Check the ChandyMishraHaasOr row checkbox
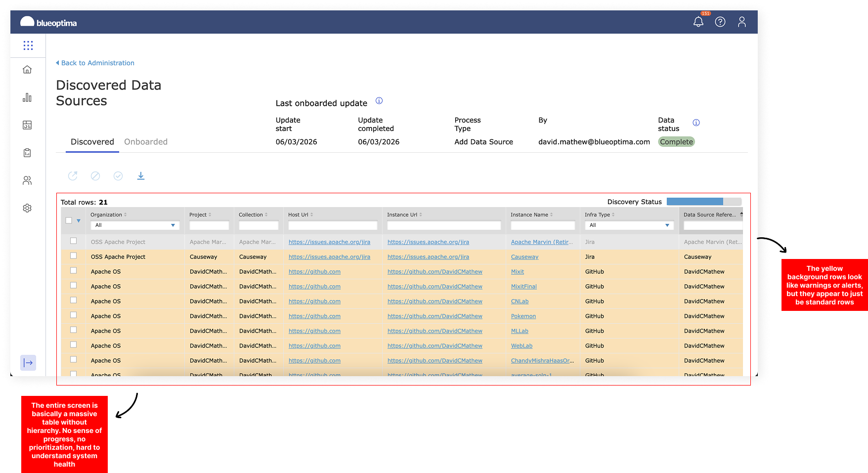This screenshot has height=473, width=868. click(x=73, y=359)
